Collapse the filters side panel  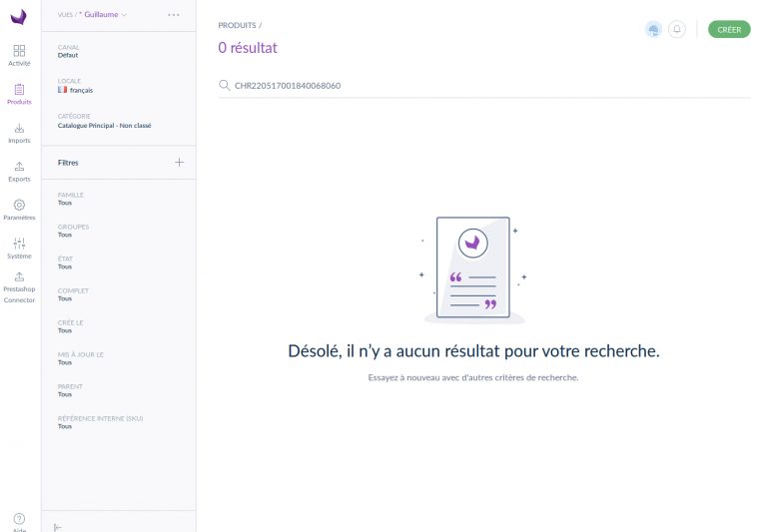pos(58,527)
